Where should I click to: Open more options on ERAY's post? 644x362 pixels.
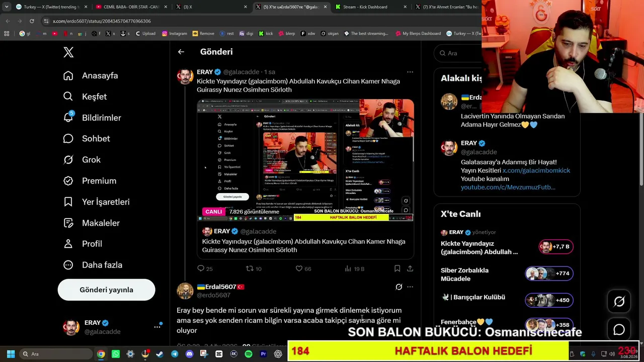point(410,72)
